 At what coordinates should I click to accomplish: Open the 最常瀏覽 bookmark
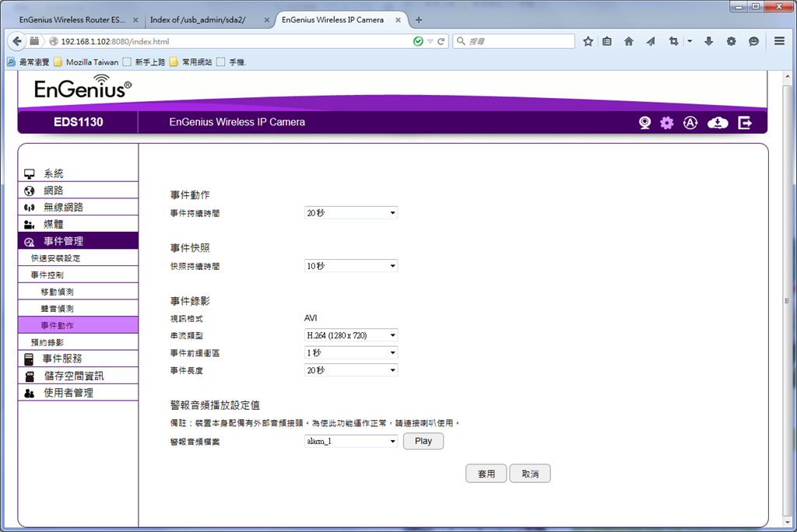(x=29, y=62)
